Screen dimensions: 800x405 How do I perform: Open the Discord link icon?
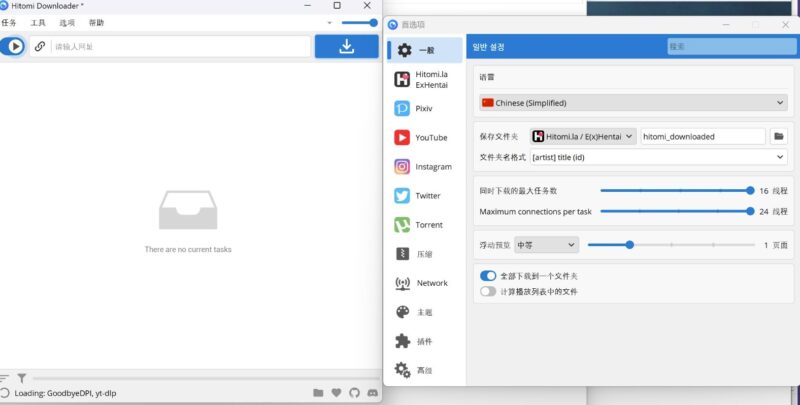click(x=372, y=393)
